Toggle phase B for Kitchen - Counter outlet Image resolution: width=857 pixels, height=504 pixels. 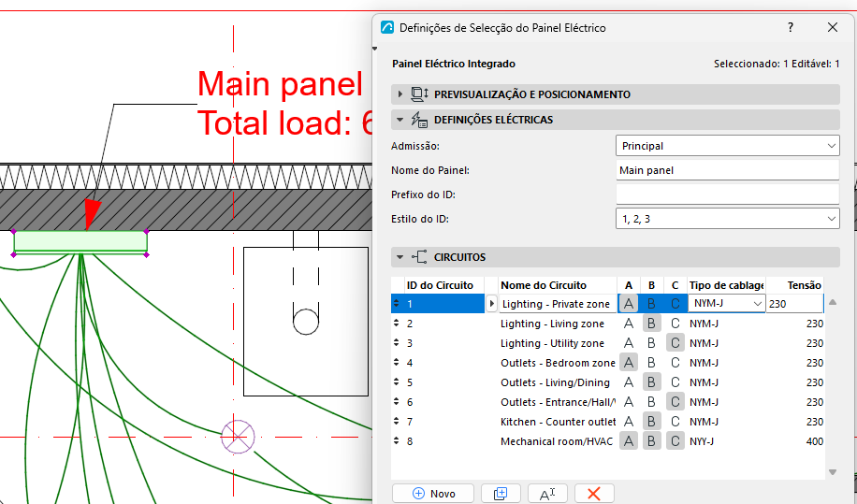[651, 422]
